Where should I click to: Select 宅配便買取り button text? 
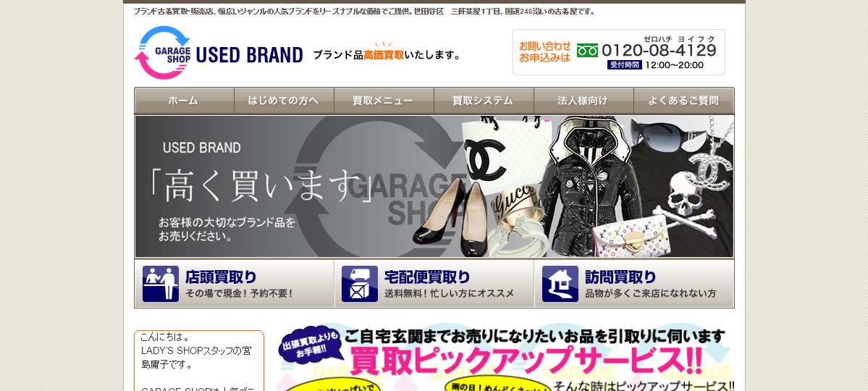pos(427,277)
